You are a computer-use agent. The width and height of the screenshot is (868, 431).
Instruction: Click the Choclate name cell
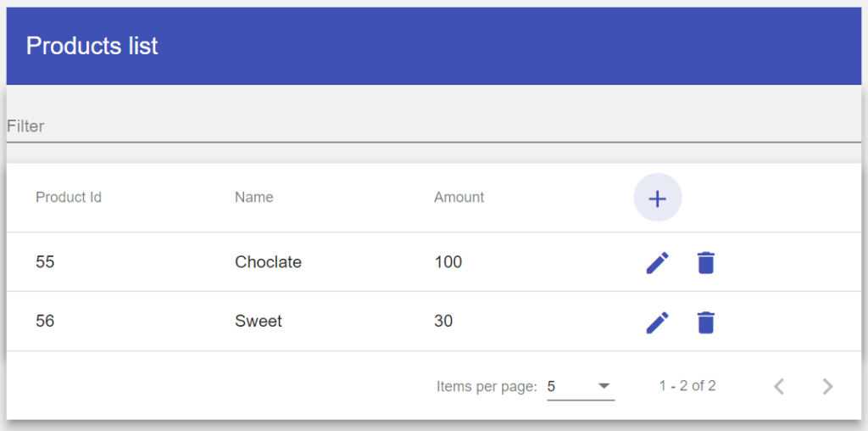pyautogui.click(x=268, y=261)
